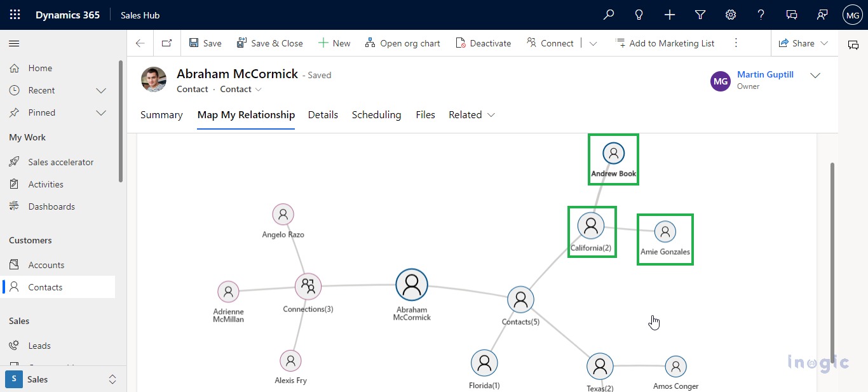Open the lightbulb assistant icon

(x=639, y=15)
